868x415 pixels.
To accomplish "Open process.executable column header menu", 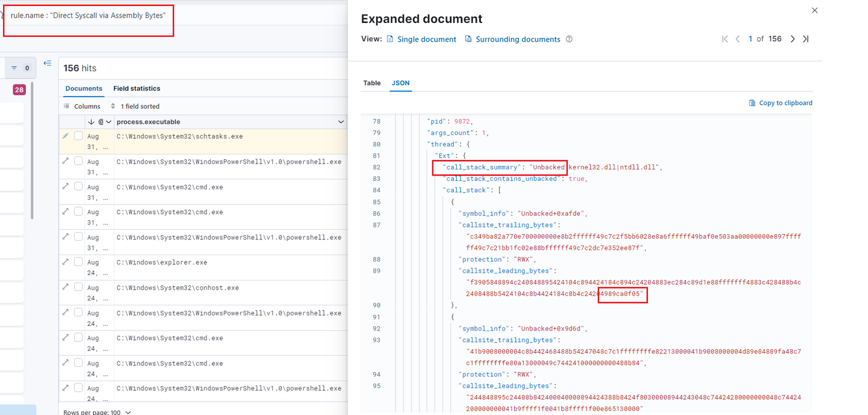I will 341,122.
